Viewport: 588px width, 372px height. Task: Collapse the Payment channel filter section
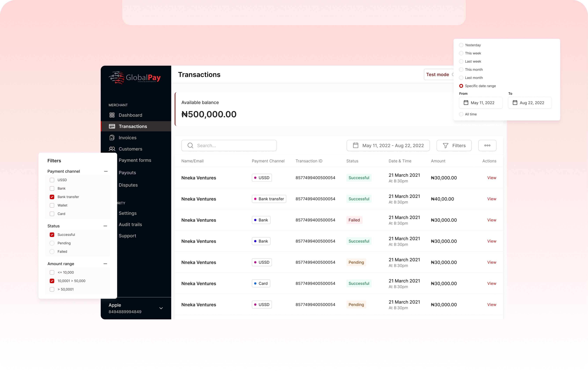(106, 171)
